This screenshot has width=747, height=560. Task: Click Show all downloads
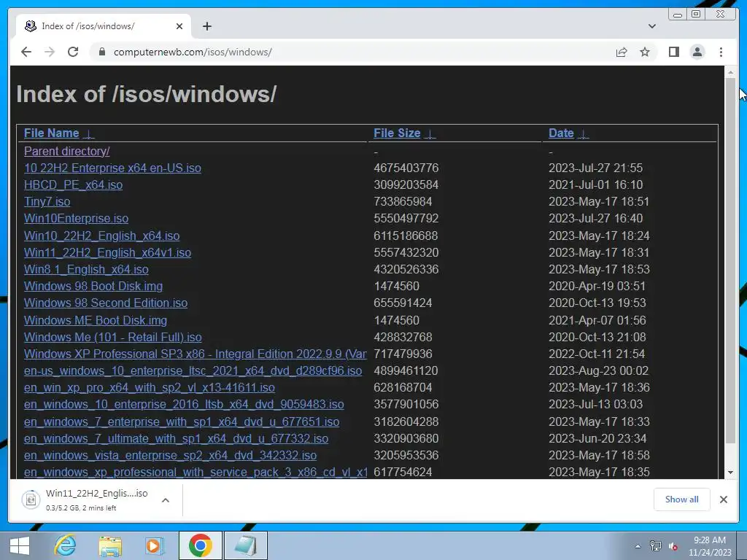click(x=682, y=499)
